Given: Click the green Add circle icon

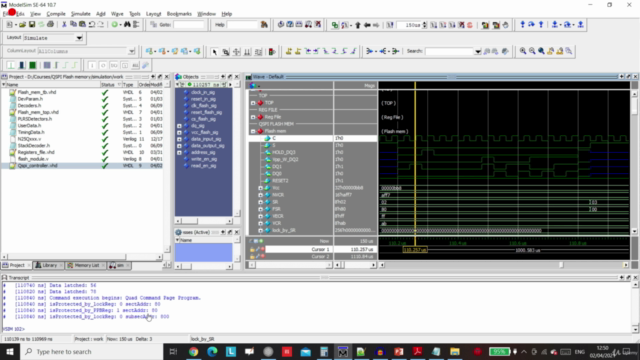Looking at the screenshot, I should 115,25.
